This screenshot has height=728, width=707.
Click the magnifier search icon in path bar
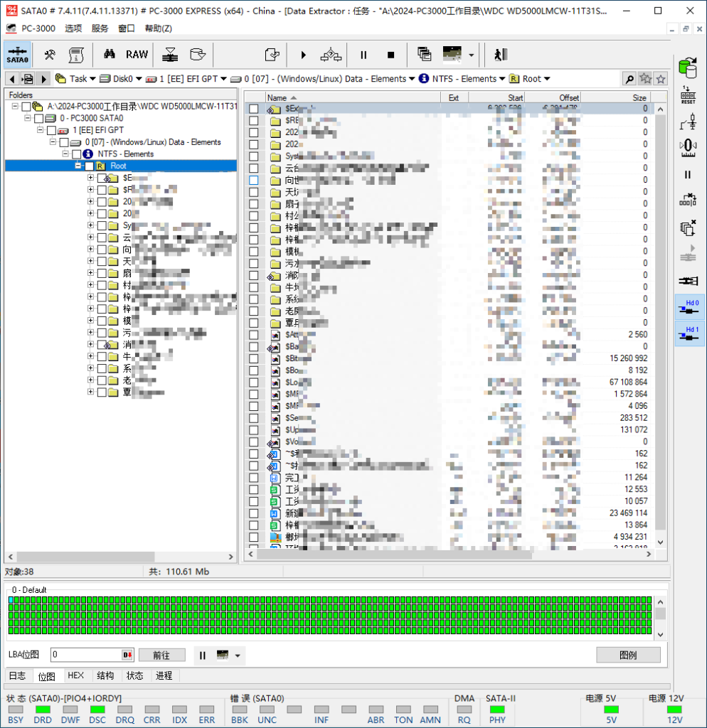click(x=629, y=79)
